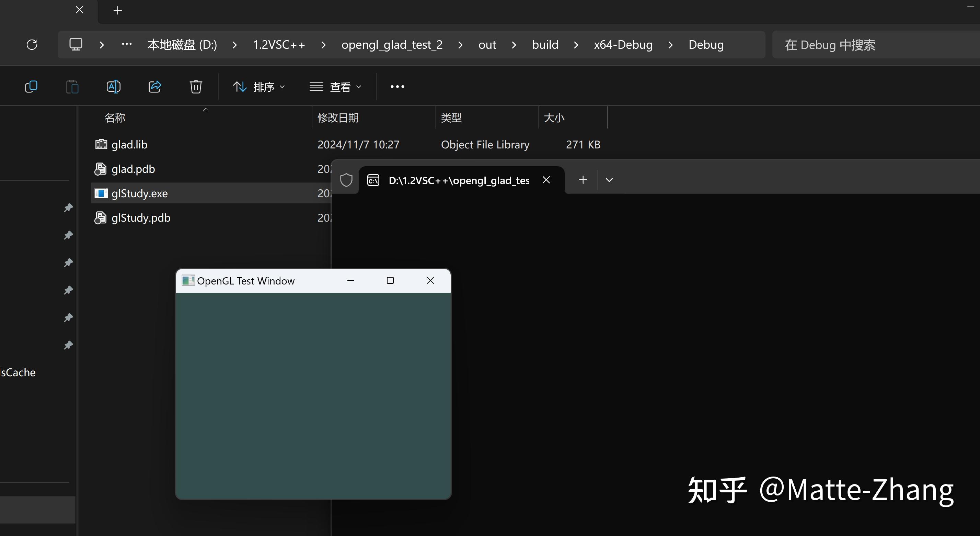The width and height of the screenshot is (980, 536).
Task: Unpin the topmost pinned item in the sidebar
Action: click(x=68, y=208)
